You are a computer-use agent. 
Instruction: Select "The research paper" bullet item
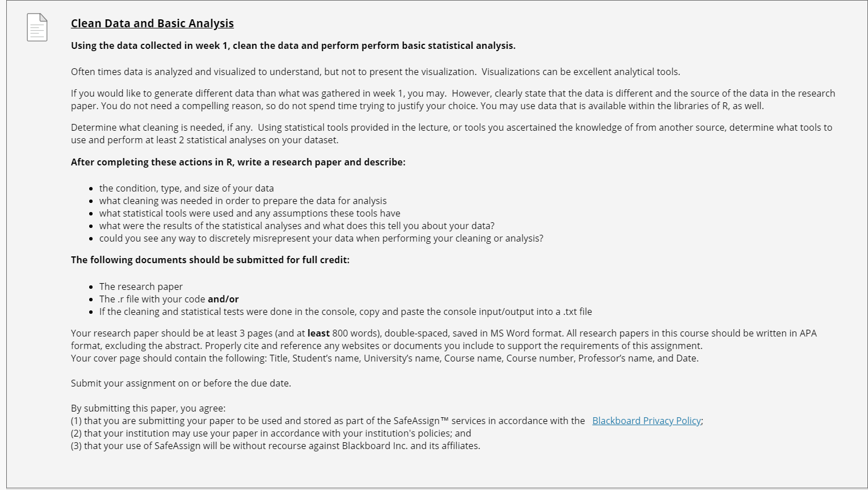[x=141, y=286]
